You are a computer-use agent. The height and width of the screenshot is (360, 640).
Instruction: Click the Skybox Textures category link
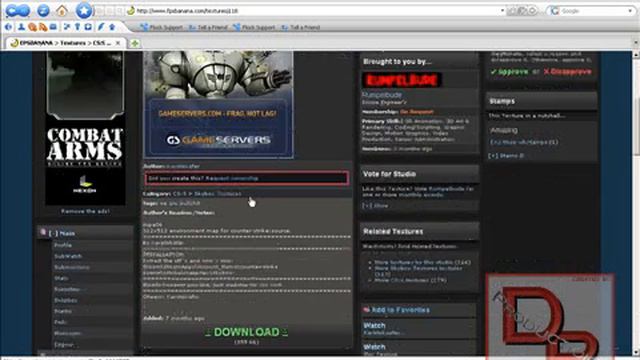click(218, 194)
